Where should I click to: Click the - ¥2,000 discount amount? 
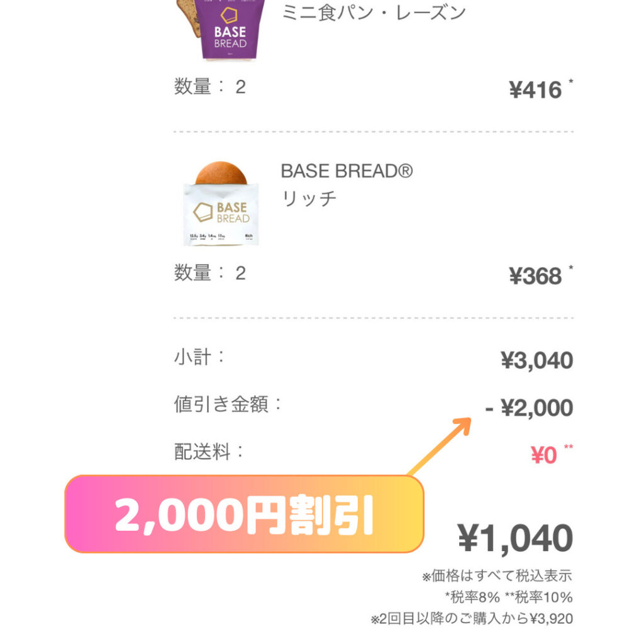[x=529, y=408]
